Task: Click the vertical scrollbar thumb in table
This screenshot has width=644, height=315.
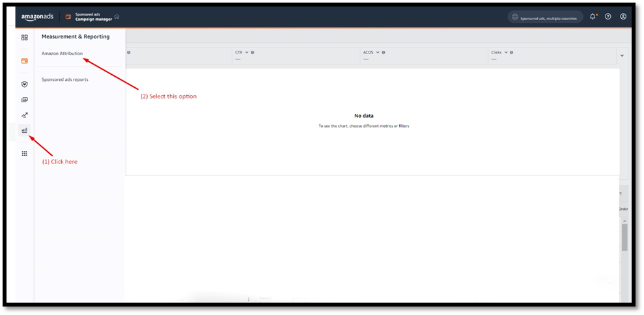Action: (x=624, y=238)
